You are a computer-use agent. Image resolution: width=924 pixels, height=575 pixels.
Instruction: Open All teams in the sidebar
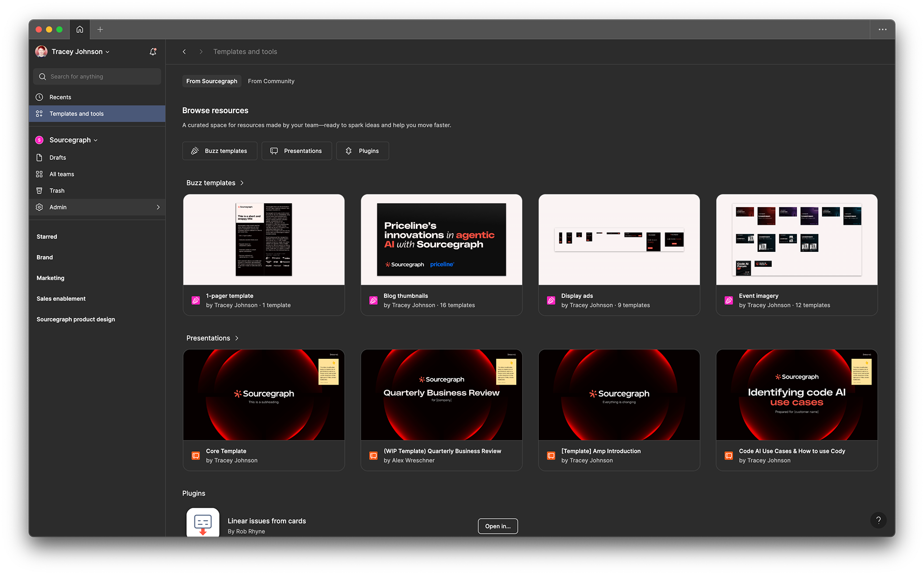(x=97, y=174)
